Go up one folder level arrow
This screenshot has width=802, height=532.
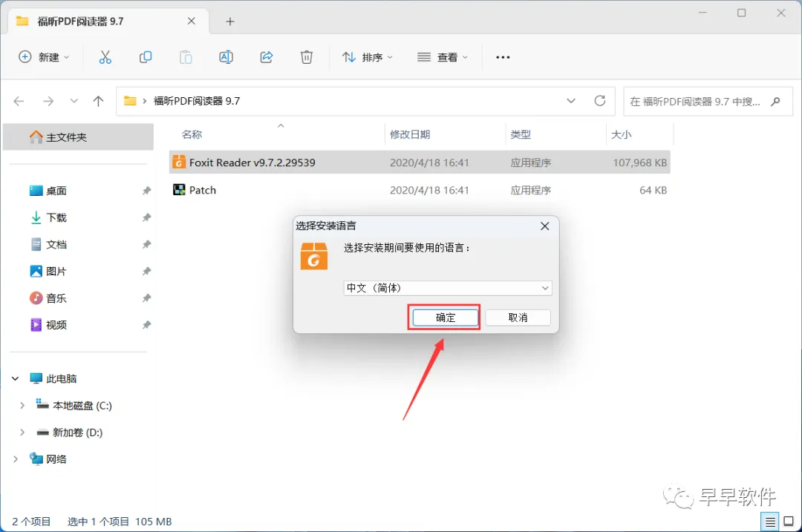coord(98,101)
